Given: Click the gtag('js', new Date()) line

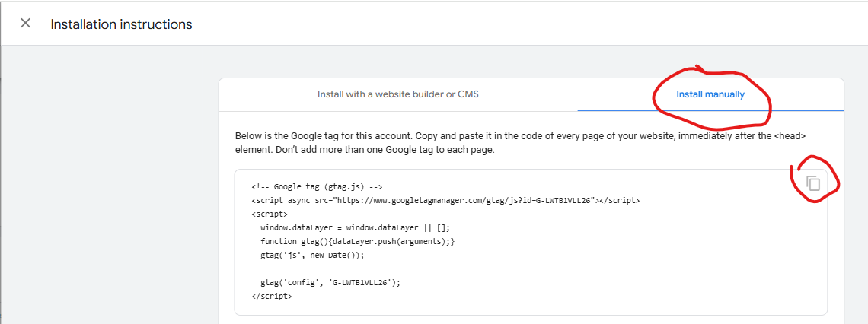Looking at the screenshot, I should pyautogui.click(x=313, y=256).
